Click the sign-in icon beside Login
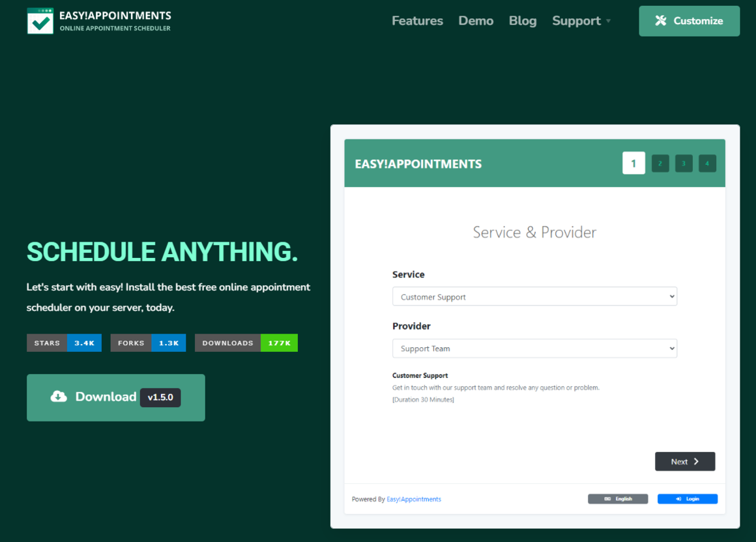756x542 pixels. (x=678, y=498)
